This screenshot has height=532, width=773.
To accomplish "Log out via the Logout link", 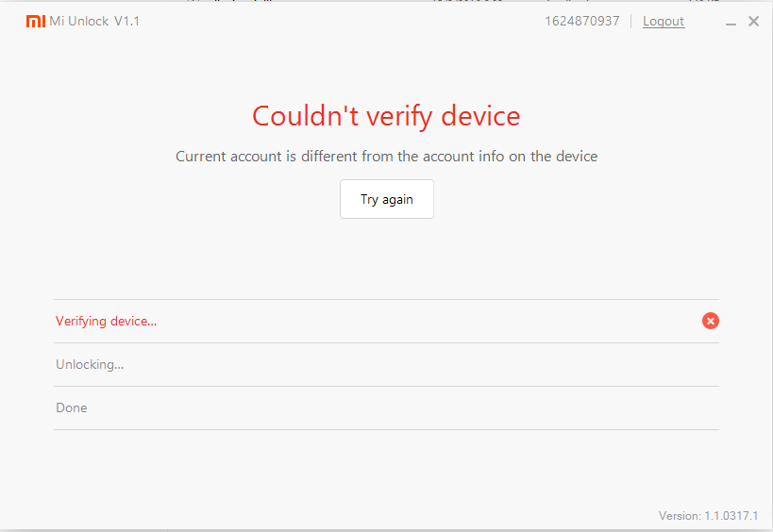I will tap(664, 22).
